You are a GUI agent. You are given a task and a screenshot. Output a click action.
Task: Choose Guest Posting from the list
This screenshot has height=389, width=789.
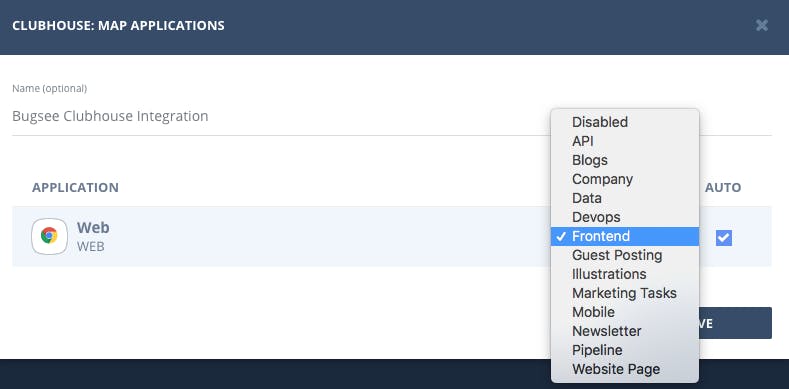click(x=625, y=255)
